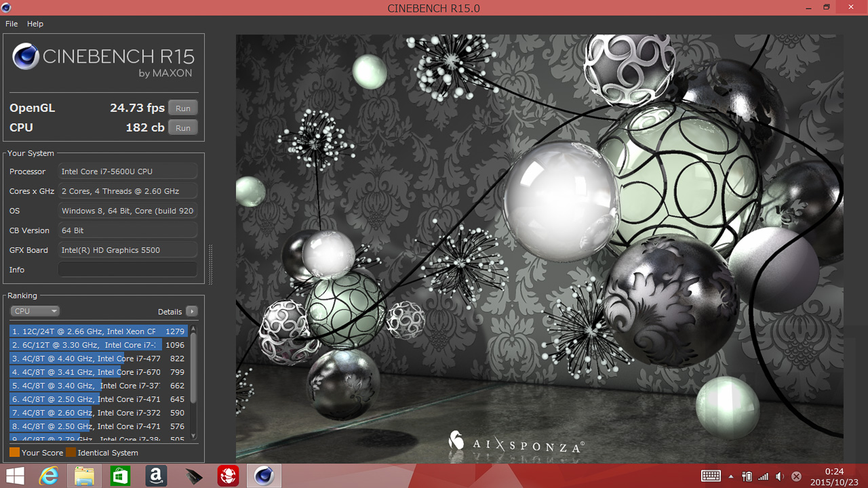
Task: Open Windows Store from the taskbar
Action: click(120, 476)
